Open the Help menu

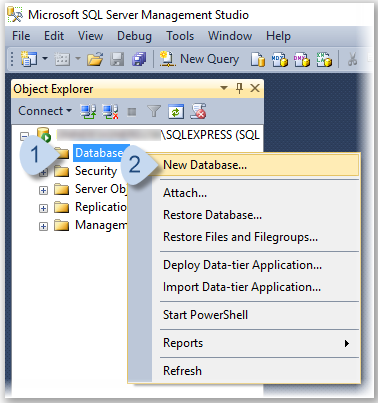pyautogui.click(x=278, y=36)
